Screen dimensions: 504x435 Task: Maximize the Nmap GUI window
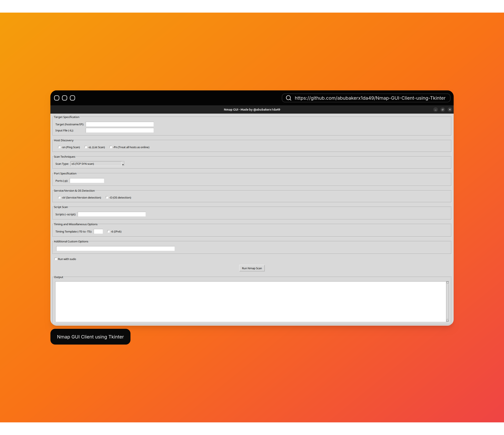point(443,110)
